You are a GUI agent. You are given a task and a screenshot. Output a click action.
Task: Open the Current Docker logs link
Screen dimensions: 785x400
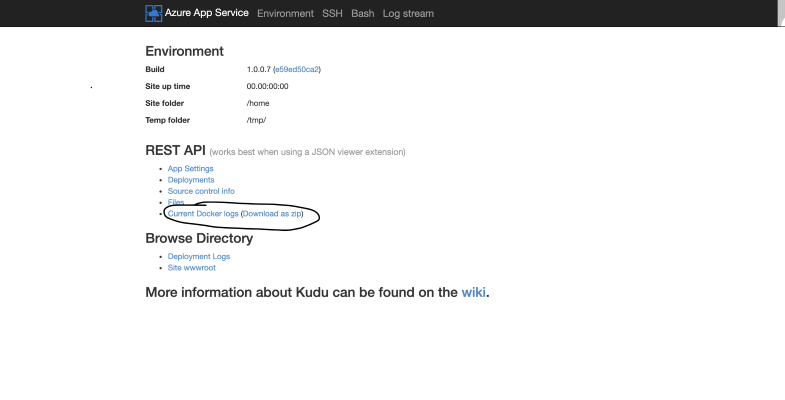(203, 214)
